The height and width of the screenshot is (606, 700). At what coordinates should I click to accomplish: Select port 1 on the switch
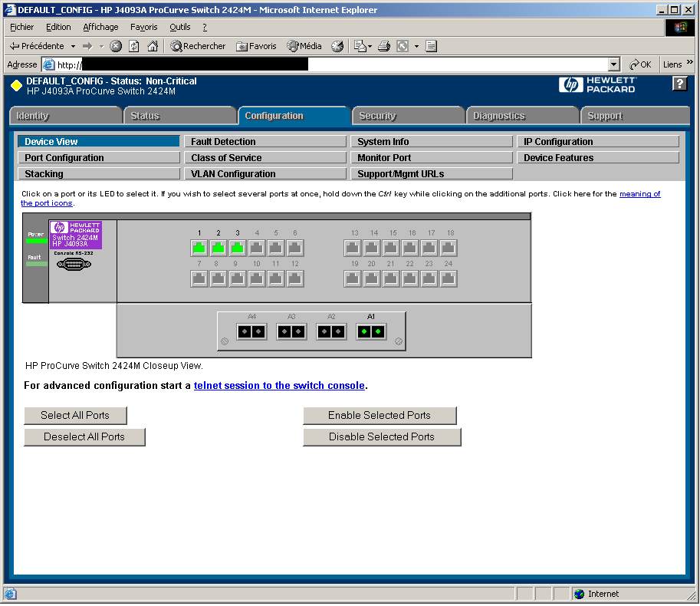(199, 248)
